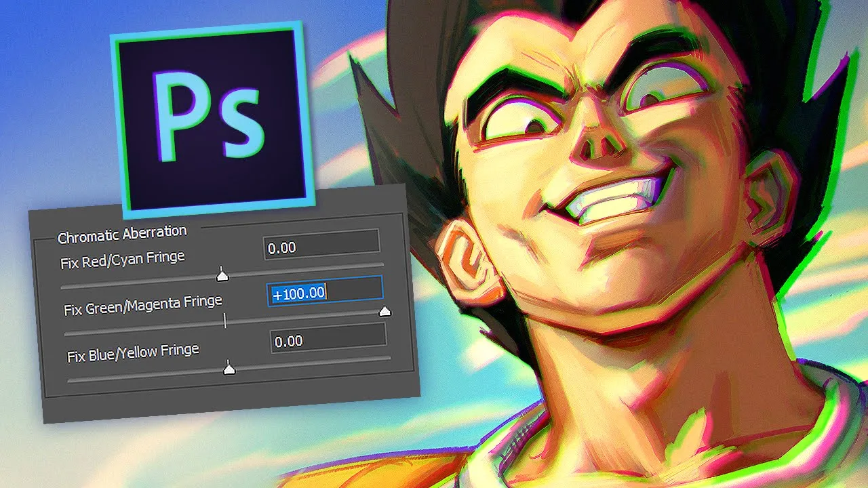The image size is (868, 488).
Task: Click the Green/Magenta Fringe slider handle
Action: click(384, 311)
